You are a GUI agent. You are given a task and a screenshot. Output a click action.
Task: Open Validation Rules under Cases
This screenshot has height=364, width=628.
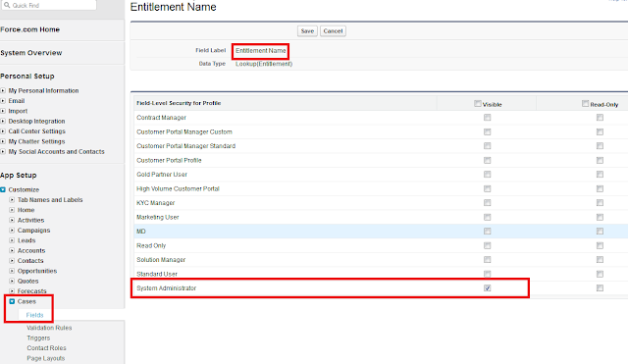click(49, 328)
